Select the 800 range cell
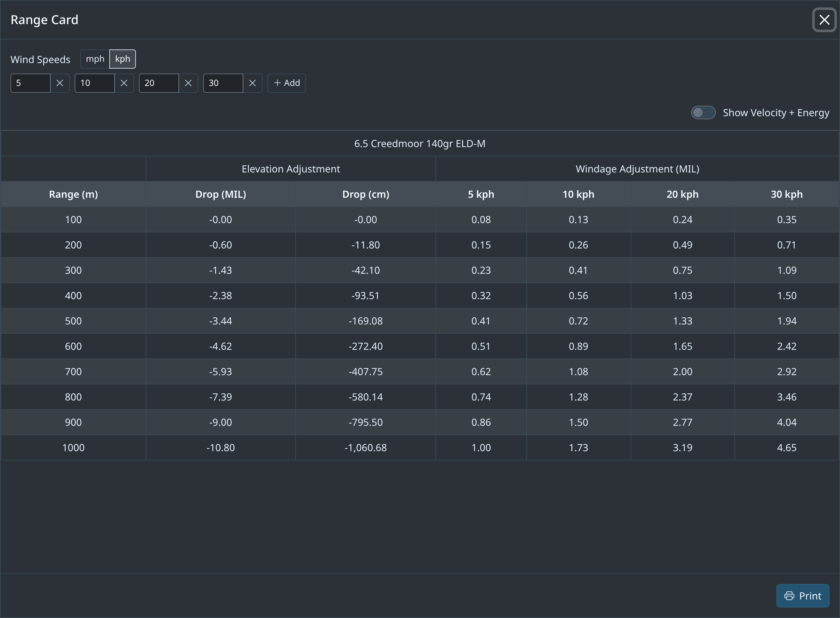This screenshot has width=840, height=618. 73,397
